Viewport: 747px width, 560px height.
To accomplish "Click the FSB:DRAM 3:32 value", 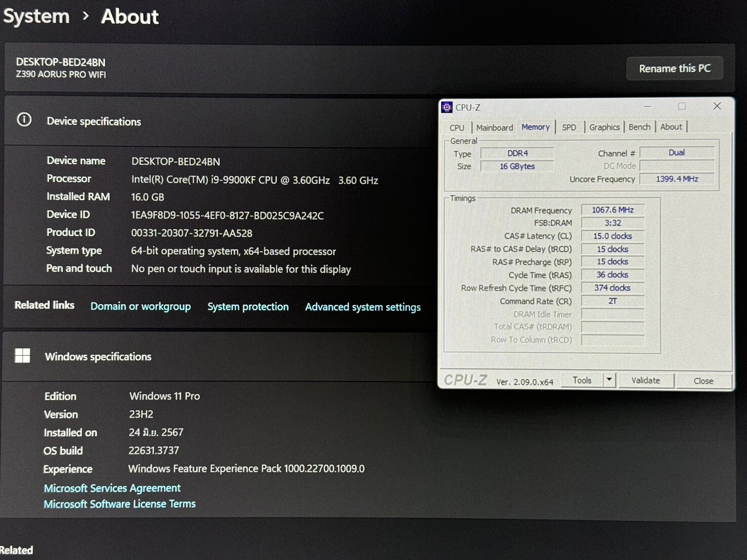I will [612, 223].
